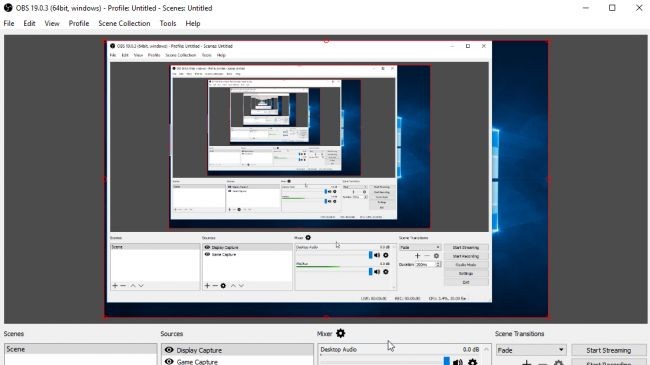Select Scene row in previewed Scenes list
The image size is (650, 365).
[x=155, y=247]
